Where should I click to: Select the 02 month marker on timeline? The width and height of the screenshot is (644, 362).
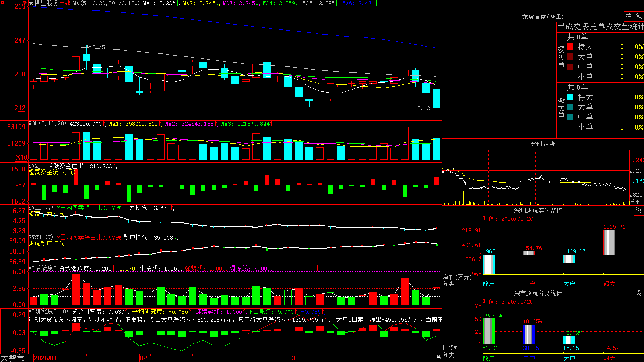click(x=143, y=358)
